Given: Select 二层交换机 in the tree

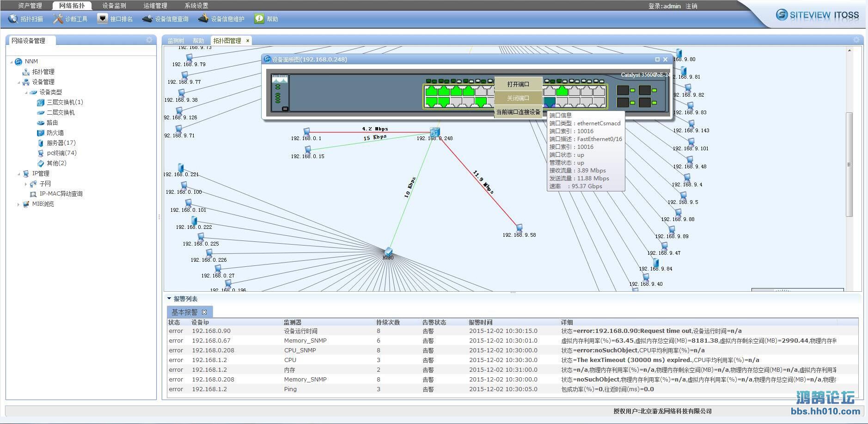Looking at the screenshot, I should point(61,112).
